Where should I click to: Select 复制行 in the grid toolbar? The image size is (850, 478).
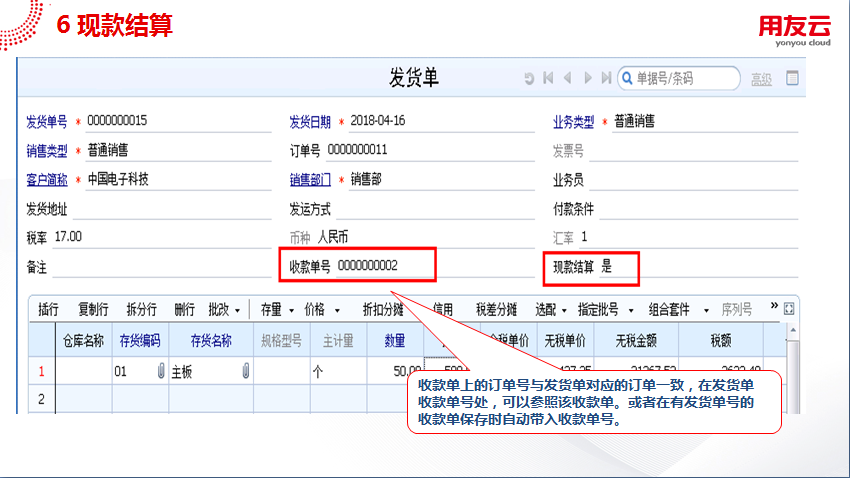(93, 309)
